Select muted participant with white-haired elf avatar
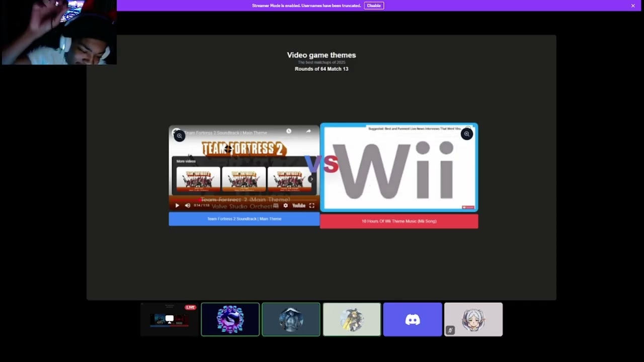Screen dimensions: 644x362 [x=473, y=319]
